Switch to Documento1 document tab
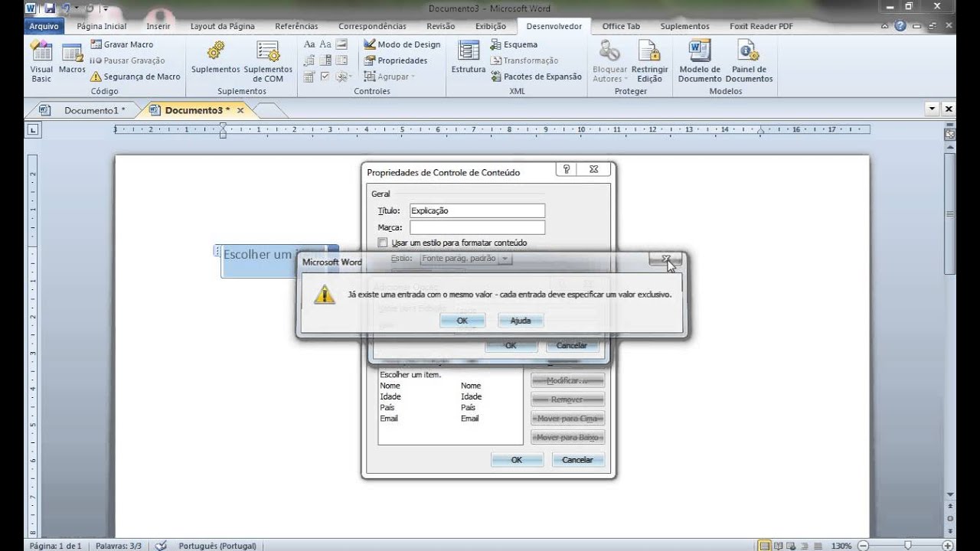The height and width of the screenshot is (551, 980). (94, 110)
